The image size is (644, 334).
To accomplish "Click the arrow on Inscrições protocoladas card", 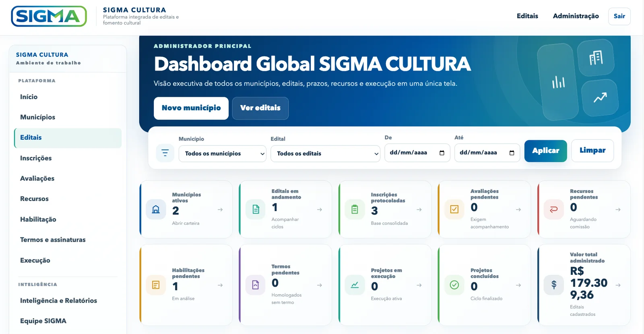I will (419, 210).
